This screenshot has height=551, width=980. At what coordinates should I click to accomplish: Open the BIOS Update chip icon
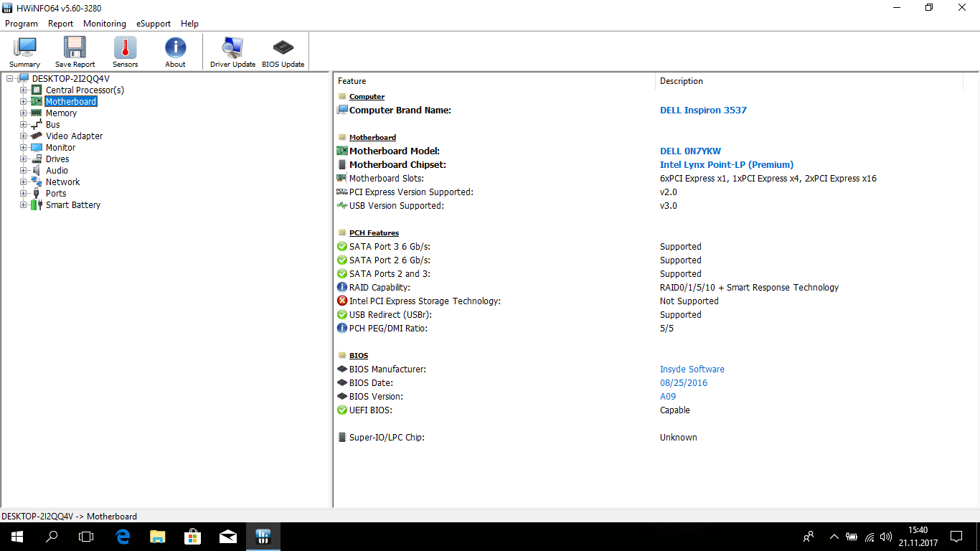coord(283,47)
